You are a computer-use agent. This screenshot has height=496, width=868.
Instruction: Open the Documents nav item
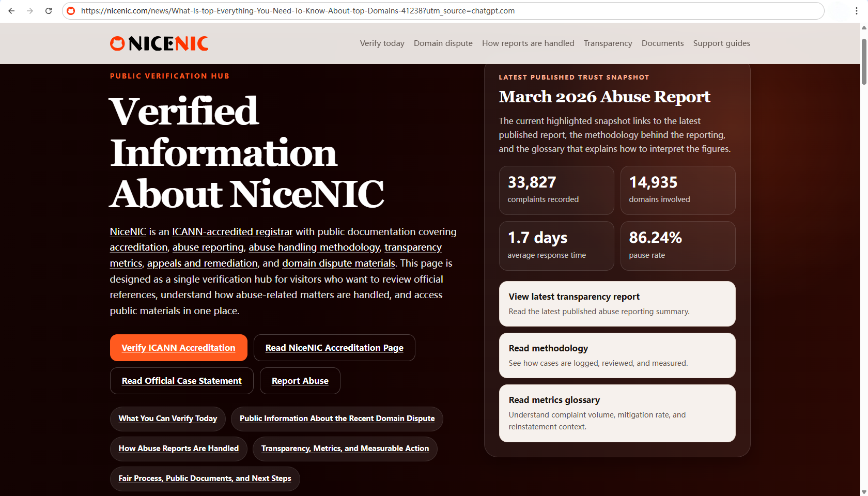tap(663, 43)
